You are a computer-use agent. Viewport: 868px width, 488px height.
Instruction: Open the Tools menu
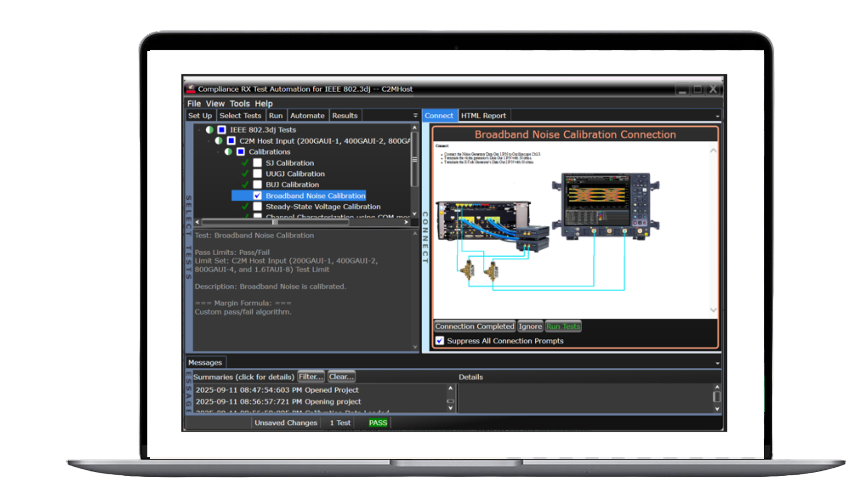click(x=240, y=103)
